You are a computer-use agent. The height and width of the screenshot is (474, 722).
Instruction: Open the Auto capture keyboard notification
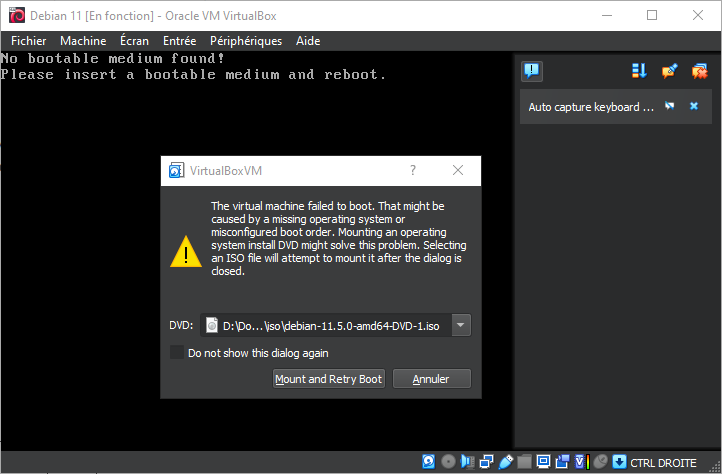[x=591, y=107]
